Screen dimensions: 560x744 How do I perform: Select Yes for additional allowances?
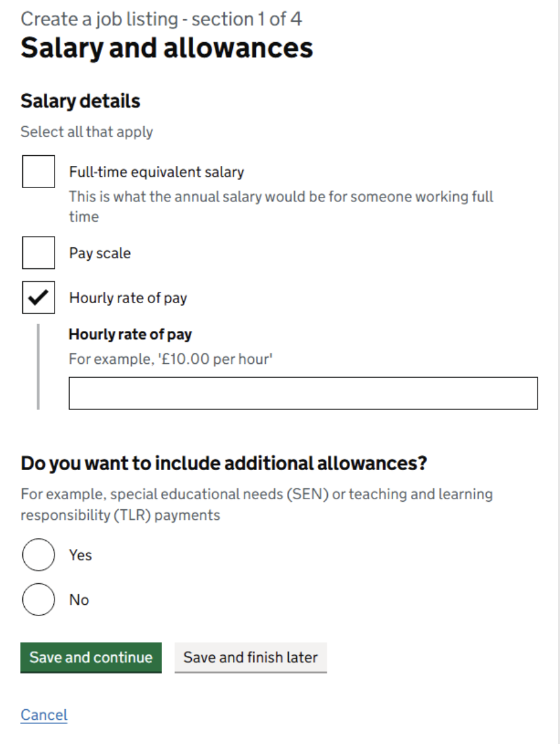point(38,555)
